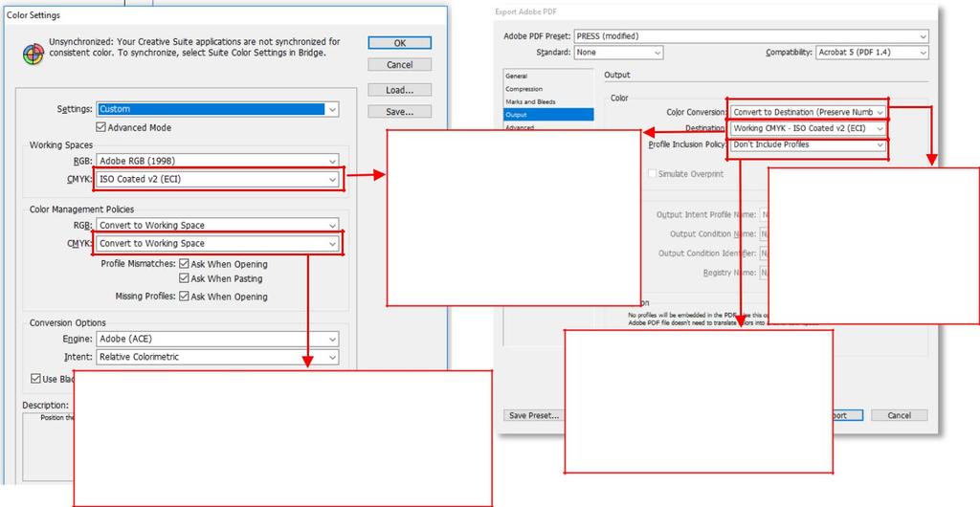Open the Intent dropdown Relative Colorimetric

[x=217, y=357]
